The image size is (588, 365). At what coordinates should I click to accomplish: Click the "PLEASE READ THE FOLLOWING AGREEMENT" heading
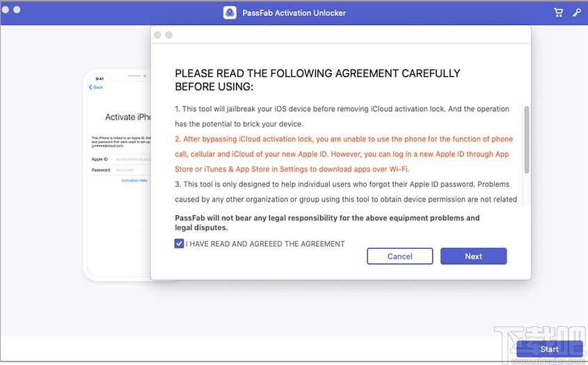coord(317,80)
